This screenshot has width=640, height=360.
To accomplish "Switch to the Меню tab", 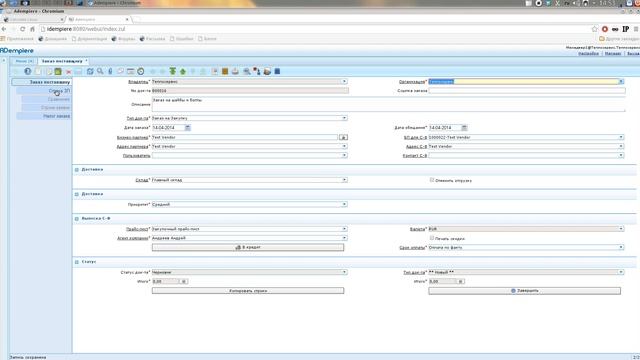I will (x=23, y=61).
